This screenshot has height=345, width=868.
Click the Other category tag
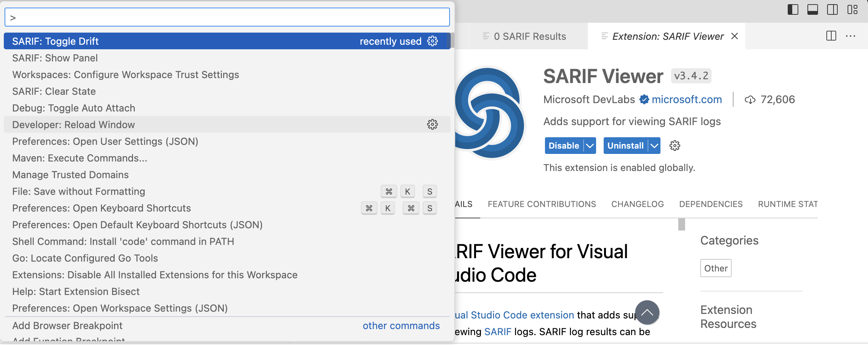coord(716,268)
